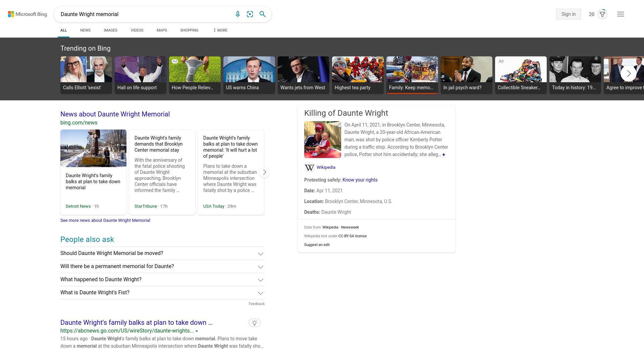Viewport: 644px width, 349px height.
Task: Open visual search camera icon
Action: [x=250, y=14]
